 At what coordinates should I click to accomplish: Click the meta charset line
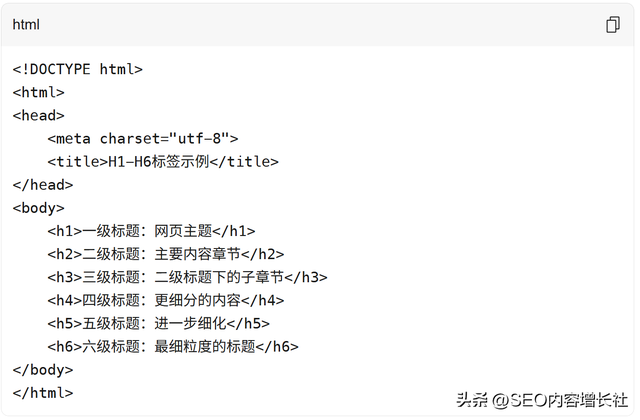(x=143, y=138)
